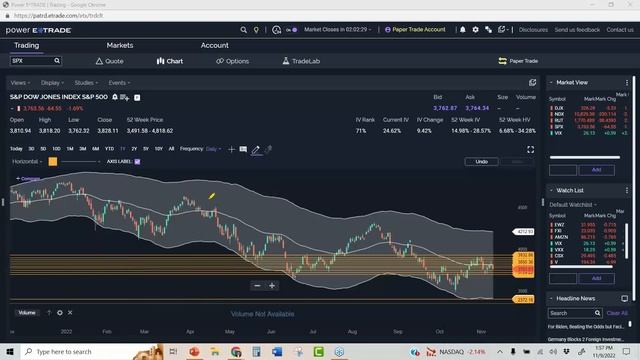Open notifications bell in top bar
640x360 pixels.
[x=462, y=30]
